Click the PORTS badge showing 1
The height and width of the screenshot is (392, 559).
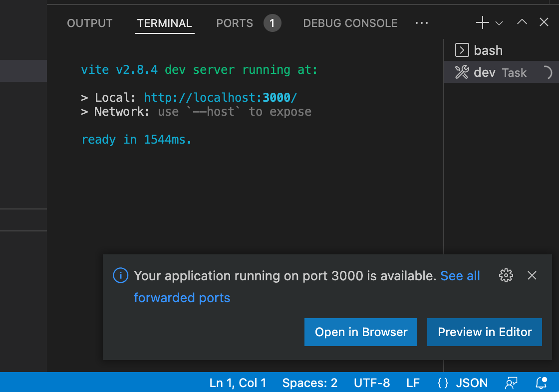[x=273, y=23]
